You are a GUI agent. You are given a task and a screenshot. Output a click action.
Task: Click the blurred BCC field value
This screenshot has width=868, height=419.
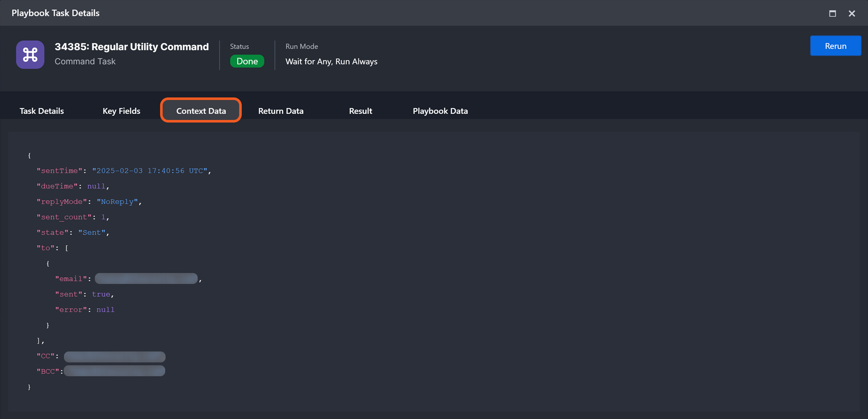pos(114,371)
